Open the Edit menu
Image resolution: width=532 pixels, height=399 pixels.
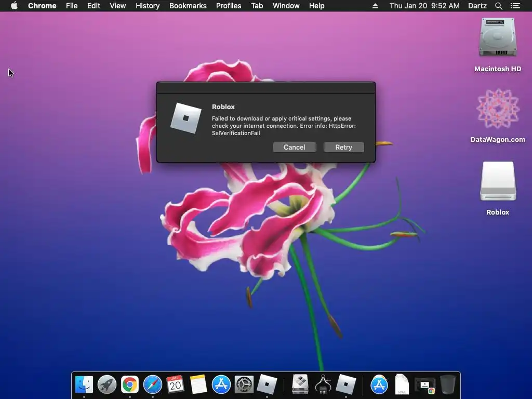[94, 6]
